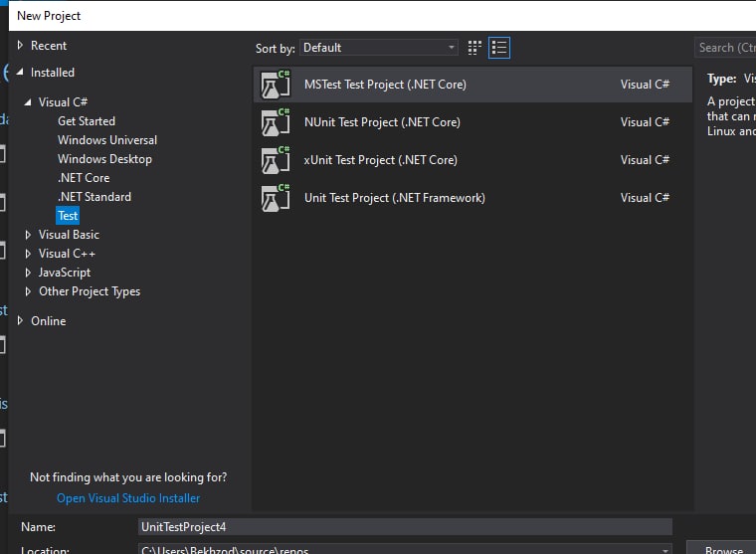Expand the Visual Basic node
This screenshot has height=554, width=756.
(28, 235)
